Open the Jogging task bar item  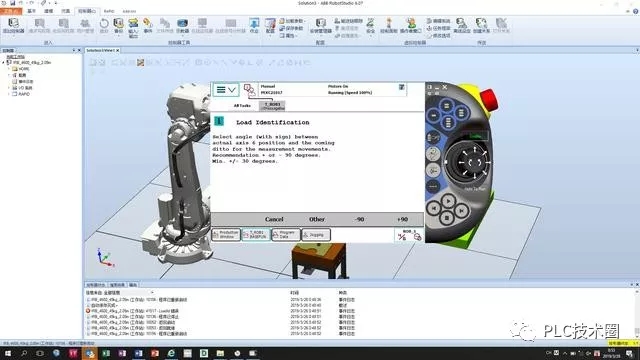click(x=316, y=235)
